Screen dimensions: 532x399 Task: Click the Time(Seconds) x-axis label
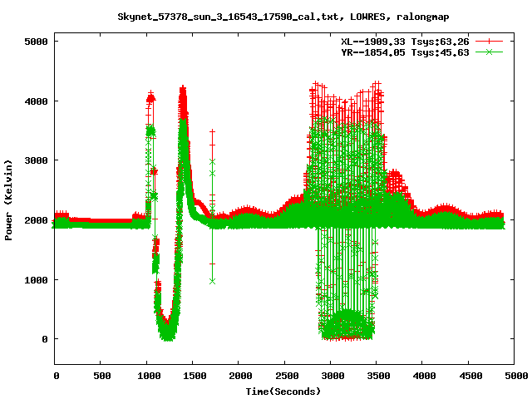tap(283, 392)
